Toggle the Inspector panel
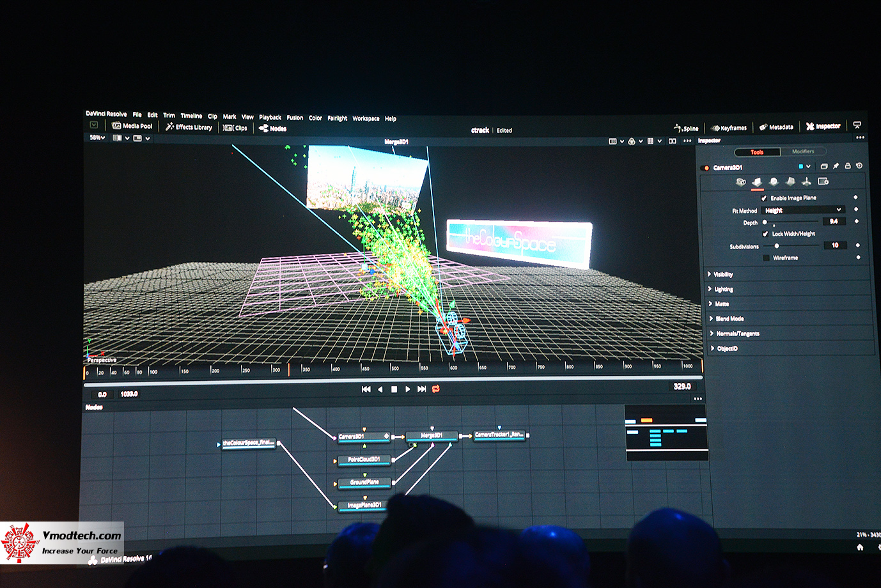Viewport: 881px width, 588px height. point(823,126)
